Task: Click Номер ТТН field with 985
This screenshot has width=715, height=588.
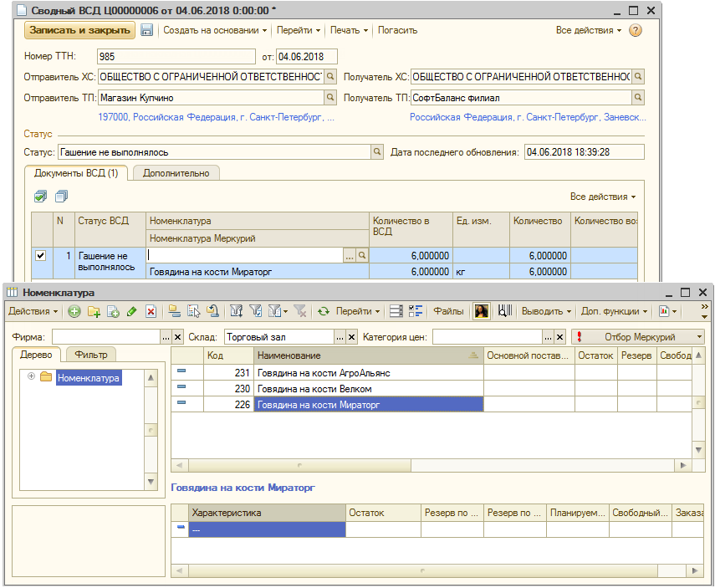Action: (x=176, y=57)
